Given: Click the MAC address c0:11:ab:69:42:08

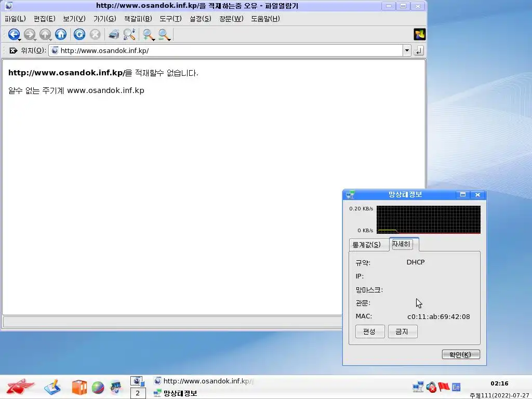Looking at the screenshot, I should pos(438,316).
